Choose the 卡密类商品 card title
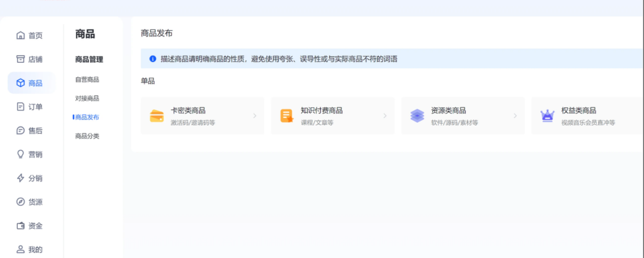Image resolution: width=644 pixels, height=258 pixels. pyautogui.click(x=188, y=110)
